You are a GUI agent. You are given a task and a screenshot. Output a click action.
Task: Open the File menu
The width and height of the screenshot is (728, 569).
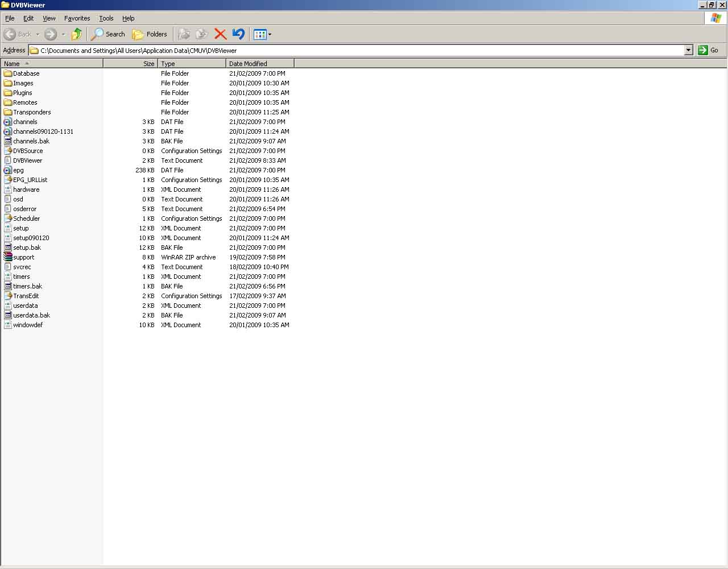click(x=10, y=18)
